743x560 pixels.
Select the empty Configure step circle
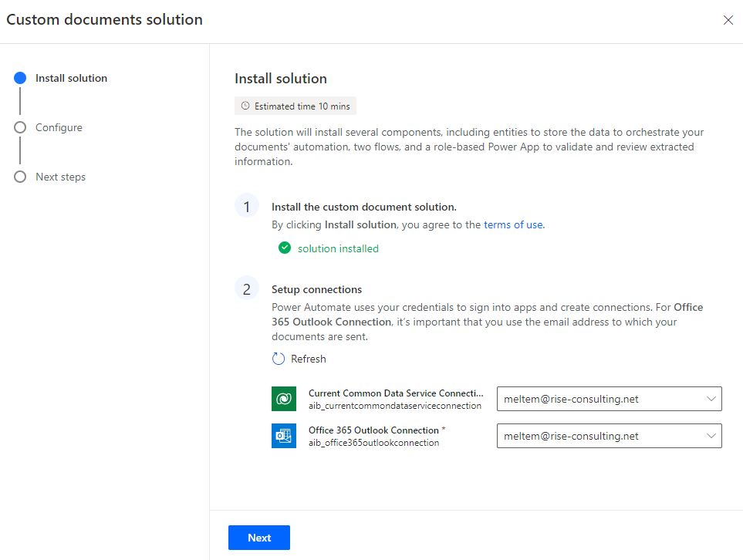tap(20, 127)
